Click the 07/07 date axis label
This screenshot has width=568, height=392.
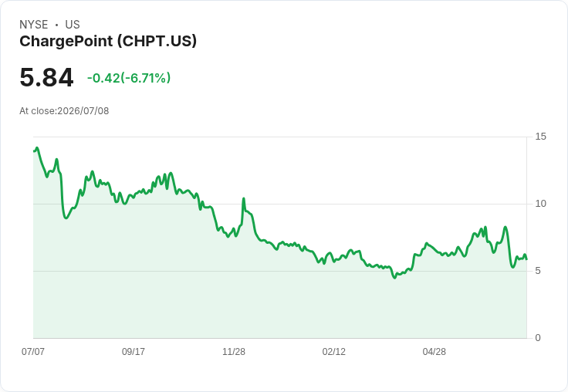33,351
